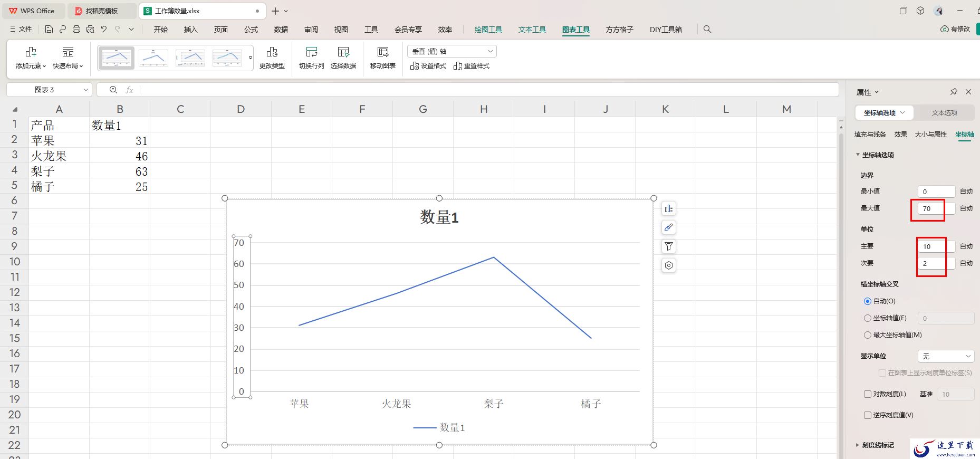Open the 文件 menu

21,29
